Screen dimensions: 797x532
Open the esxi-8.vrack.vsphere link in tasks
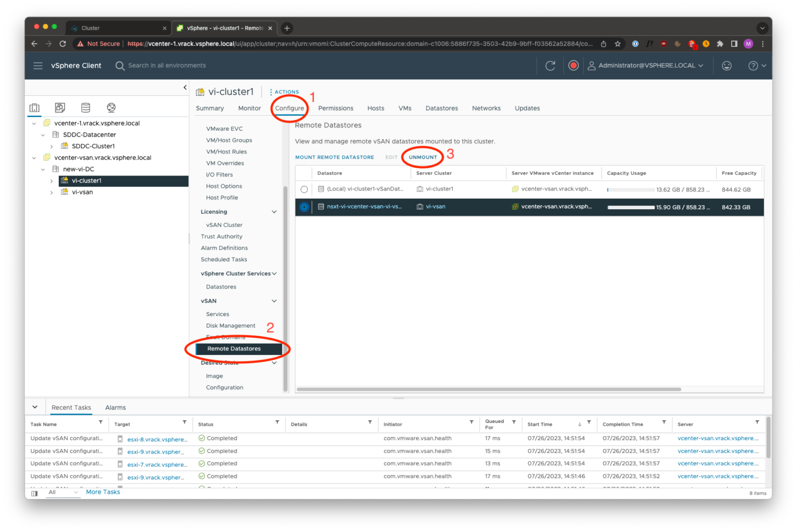click(x=157, y=439)
